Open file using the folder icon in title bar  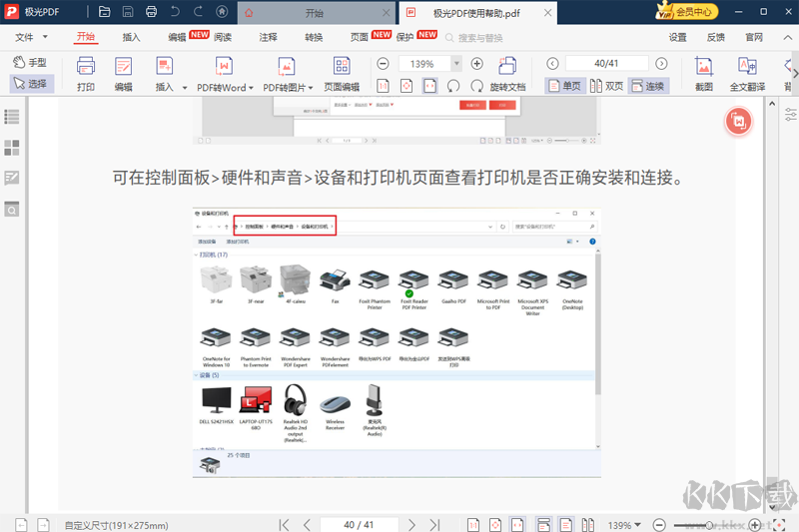tap(105, 12)
